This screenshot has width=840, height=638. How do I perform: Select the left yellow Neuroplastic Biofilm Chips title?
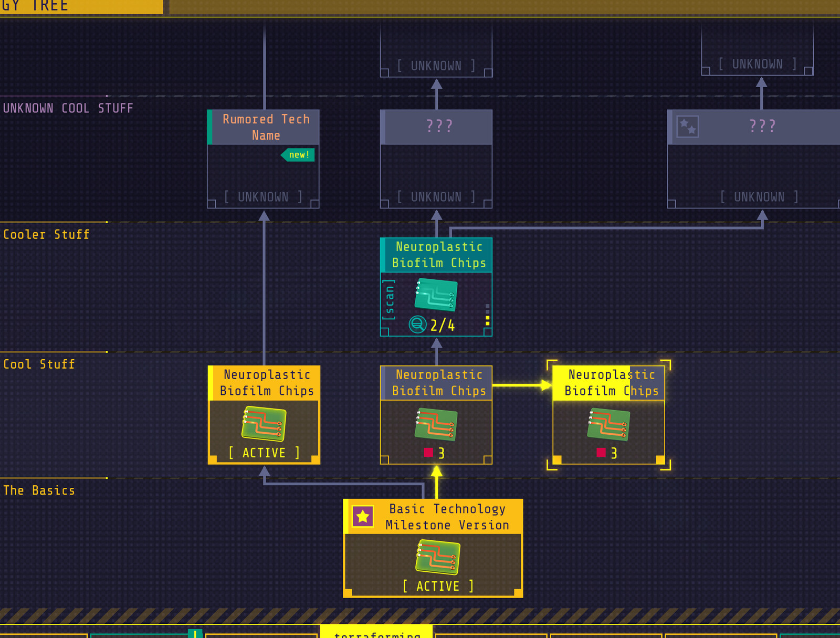[264, 383]
